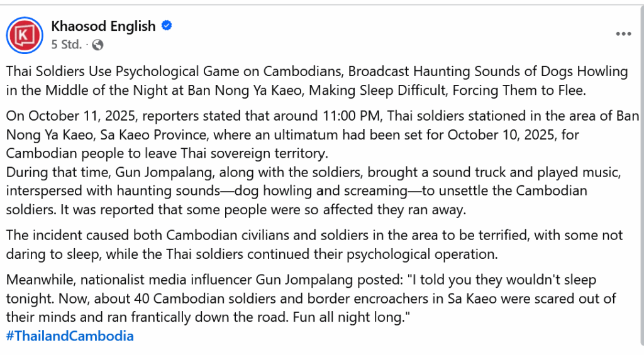Click the paragraph beginning "The incident caused"
The width and height of the screenshot is (644, 355).
[314, 244]
